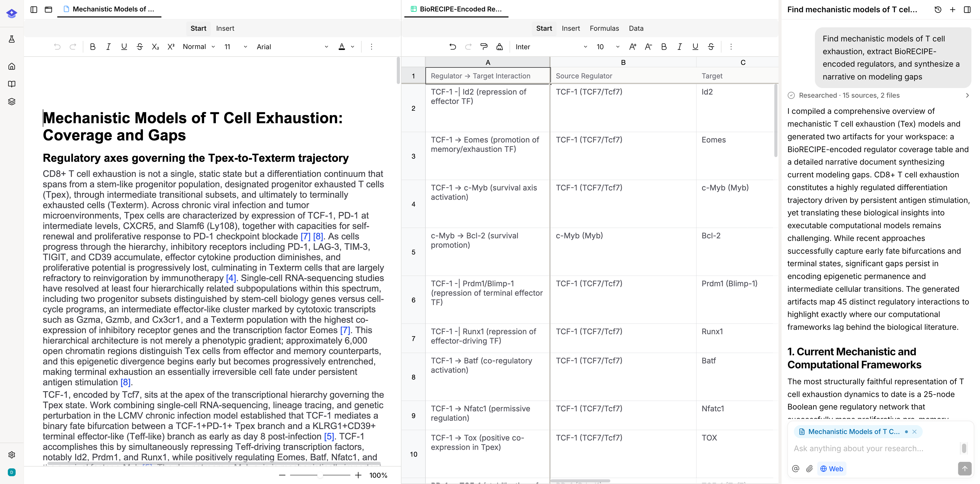Toggle the Web search button
The width and height of the screenshot is (980, 484).
tap(832, 469)
